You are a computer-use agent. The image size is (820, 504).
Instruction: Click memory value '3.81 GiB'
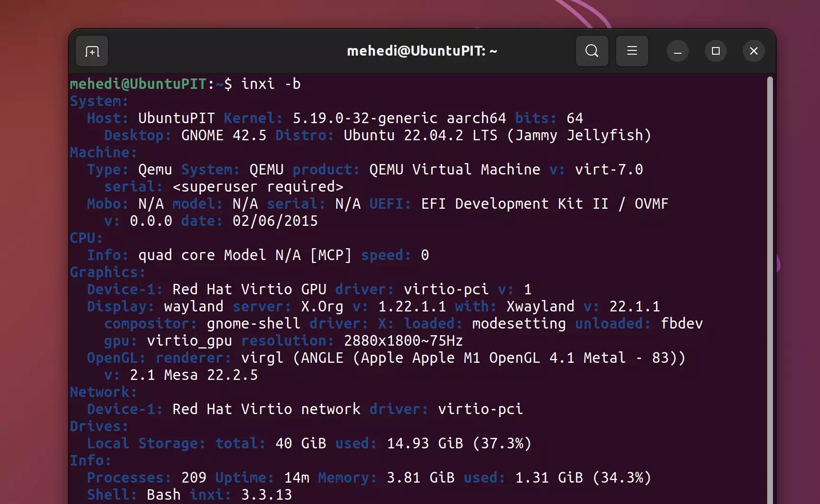coord(420,478)
